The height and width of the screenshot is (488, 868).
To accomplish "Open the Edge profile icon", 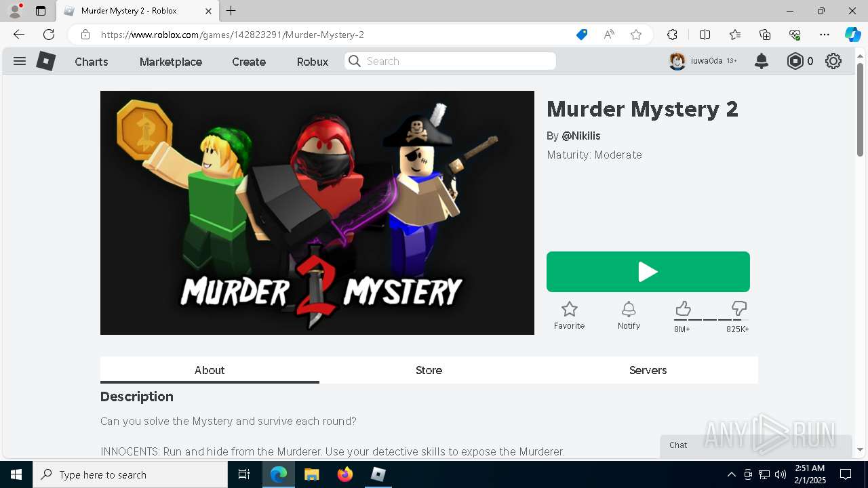I will pyautogui.click(x=15, y=10).
